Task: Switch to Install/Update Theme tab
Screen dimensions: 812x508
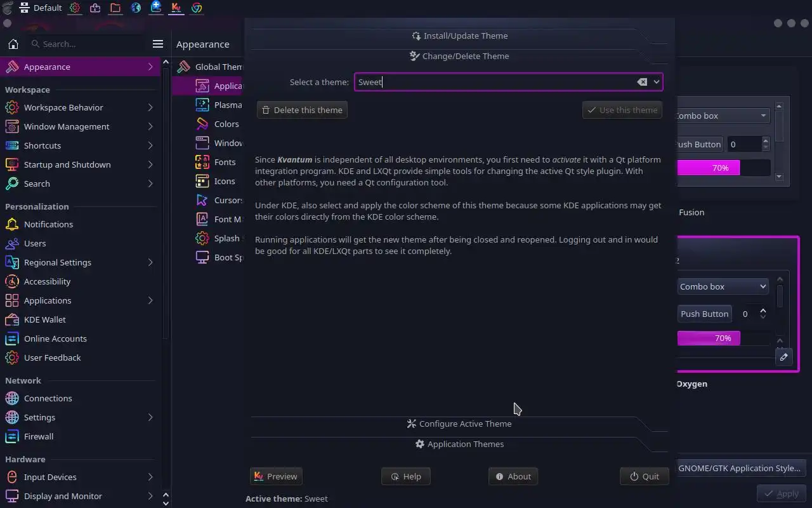Action: click(459, 36)
